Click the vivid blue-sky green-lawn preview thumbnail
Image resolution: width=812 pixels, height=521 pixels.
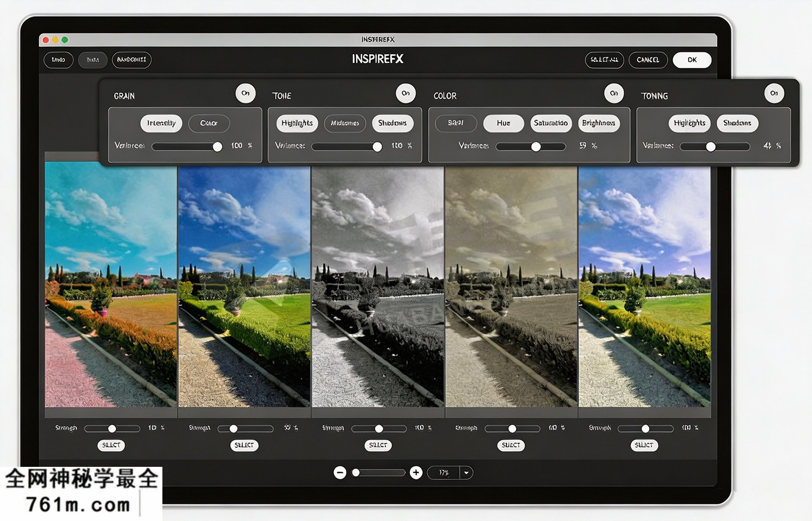pyautogui.click(x=245, y=286)
